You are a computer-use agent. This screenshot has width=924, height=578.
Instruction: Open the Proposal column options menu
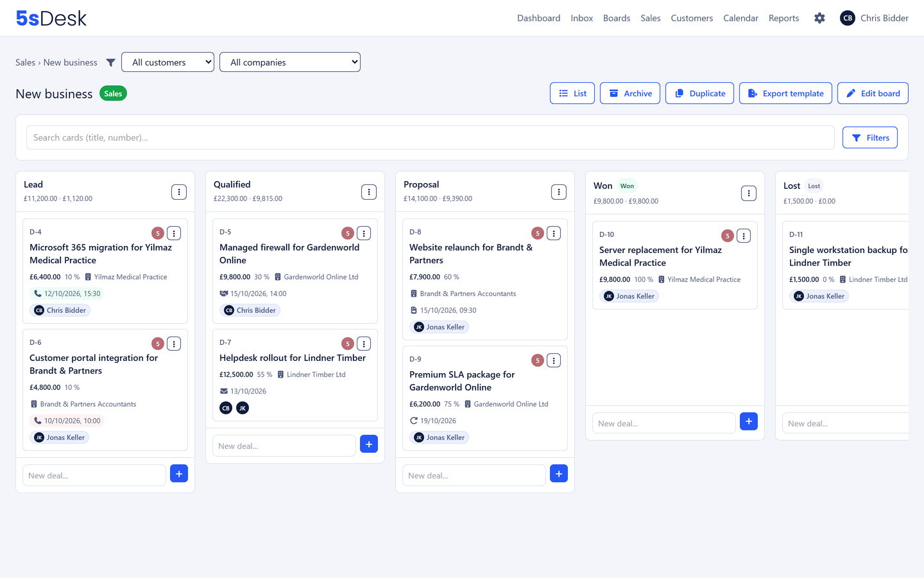click(x=559, y=192)
